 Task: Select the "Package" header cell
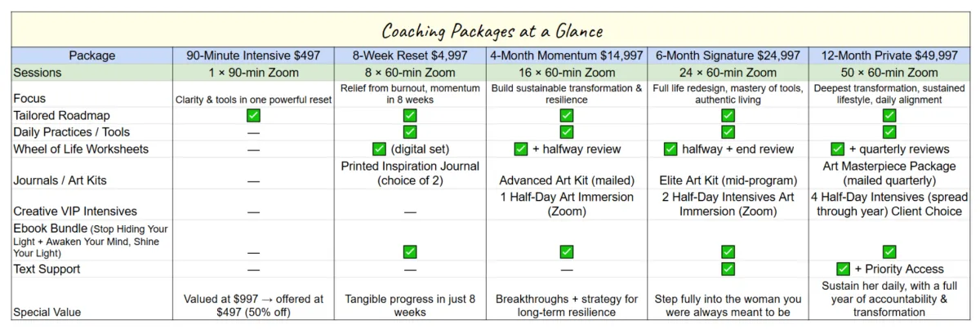tap(91, 56)
